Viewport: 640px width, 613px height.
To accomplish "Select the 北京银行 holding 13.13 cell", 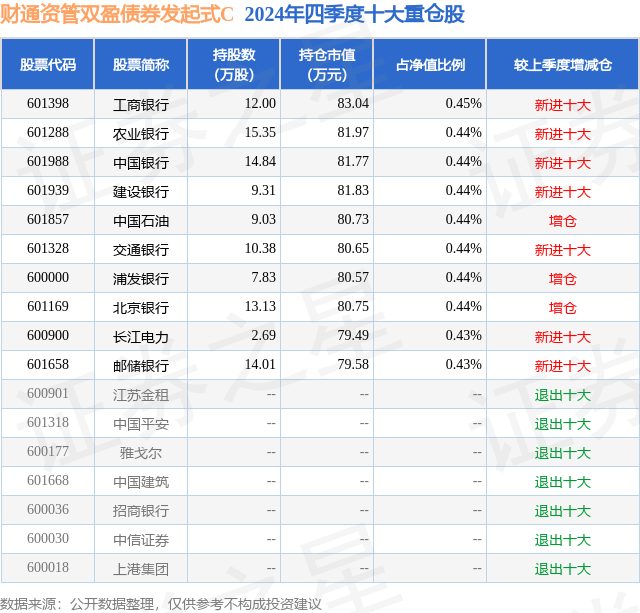I will point(234,306).
